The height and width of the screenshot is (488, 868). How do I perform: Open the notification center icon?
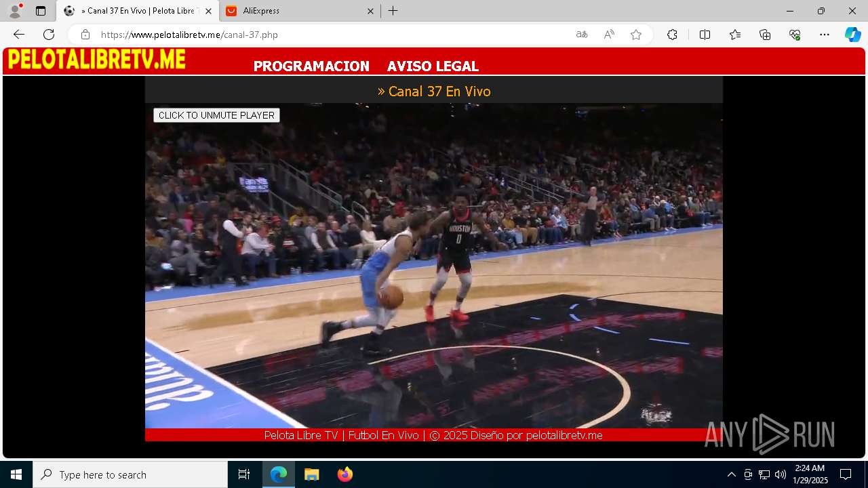point(846,474)
